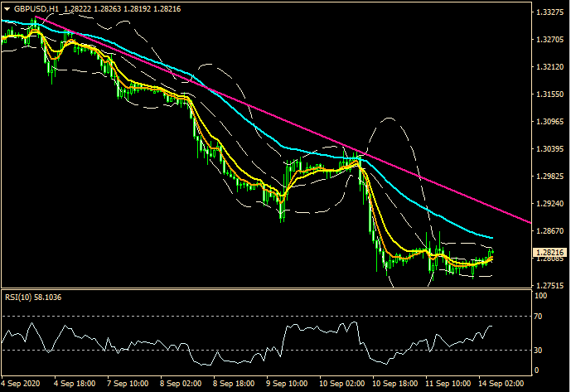Screen dimensions: 571x392
Task: Click the 1.32120 price axis label
Action: tap(548, 67)
